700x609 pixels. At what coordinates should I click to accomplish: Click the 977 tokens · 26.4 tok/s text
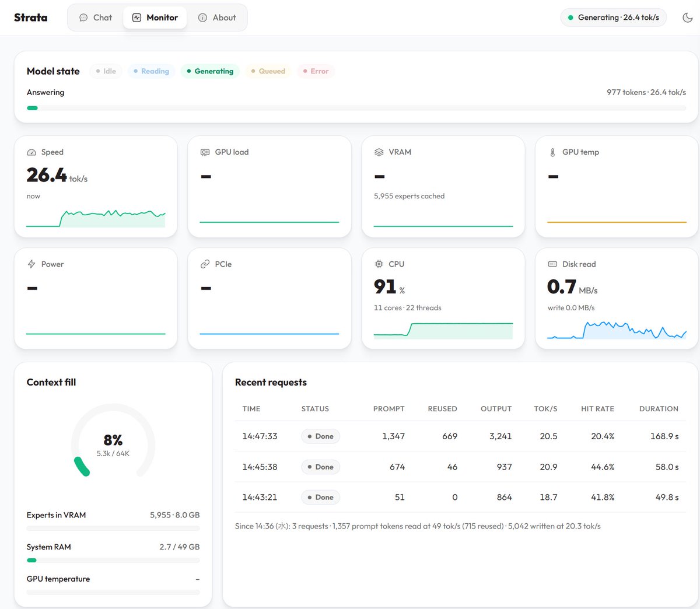pos(646,92)
